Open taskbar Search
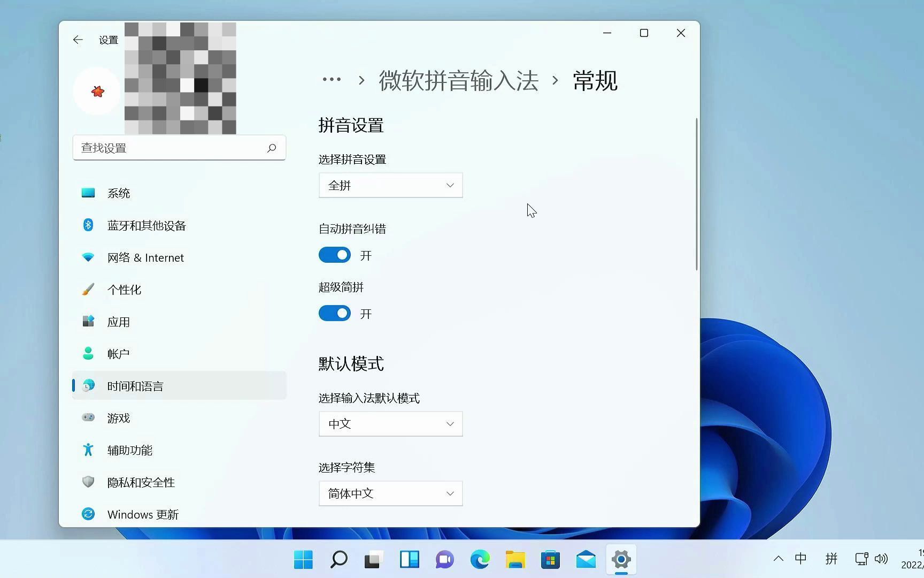This screenshot has height=578, width=924. 338,560
